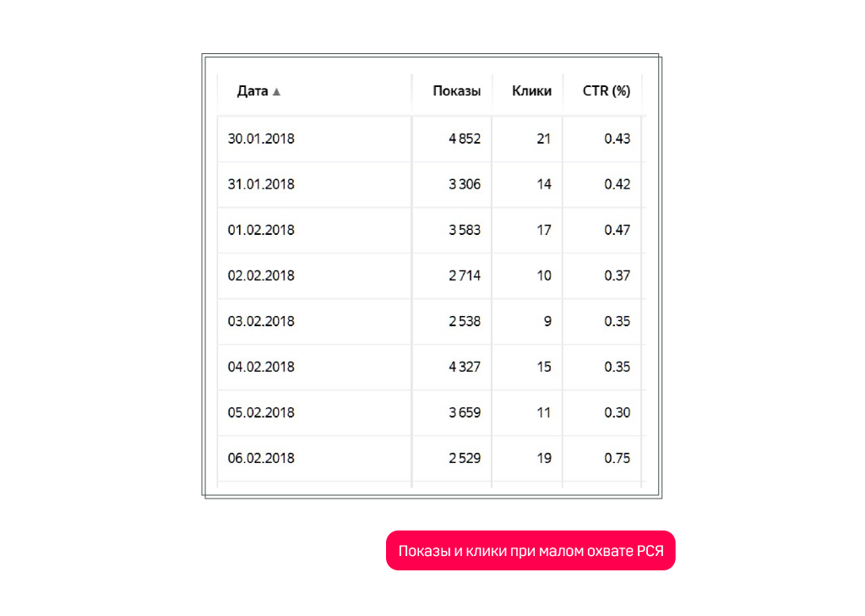Click the Показы column header
865x616 pixels.
[456, 91]
